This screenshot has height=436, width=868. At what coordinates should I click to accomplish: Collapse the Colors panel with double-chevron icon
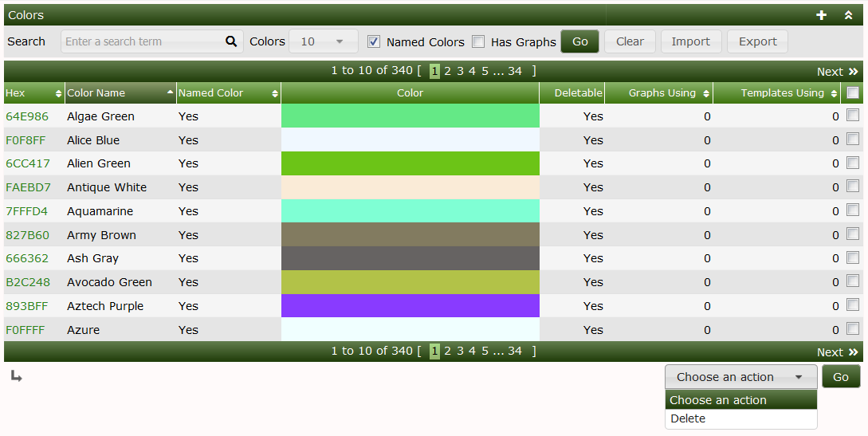click(x=849, y=15)
